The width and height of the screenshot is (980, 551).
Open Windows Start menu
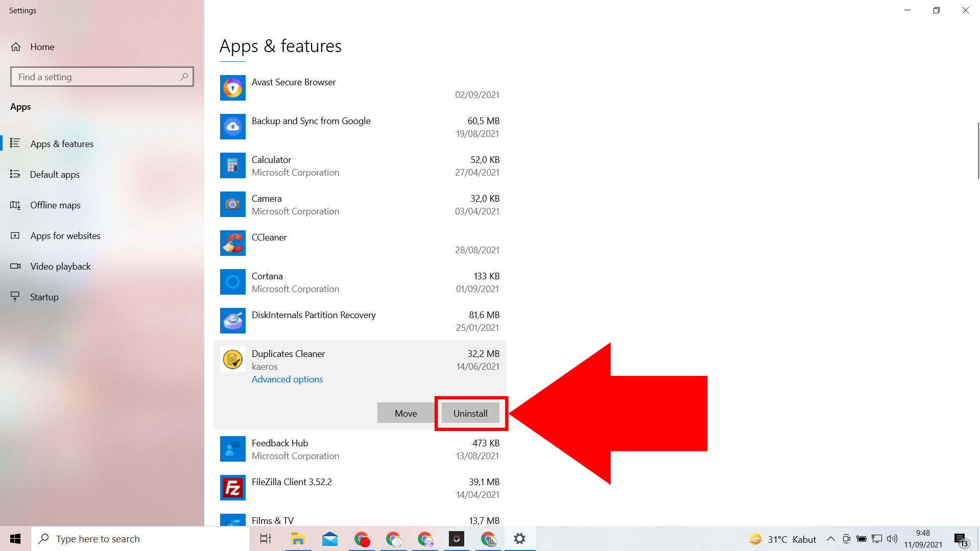coord(15,539)
